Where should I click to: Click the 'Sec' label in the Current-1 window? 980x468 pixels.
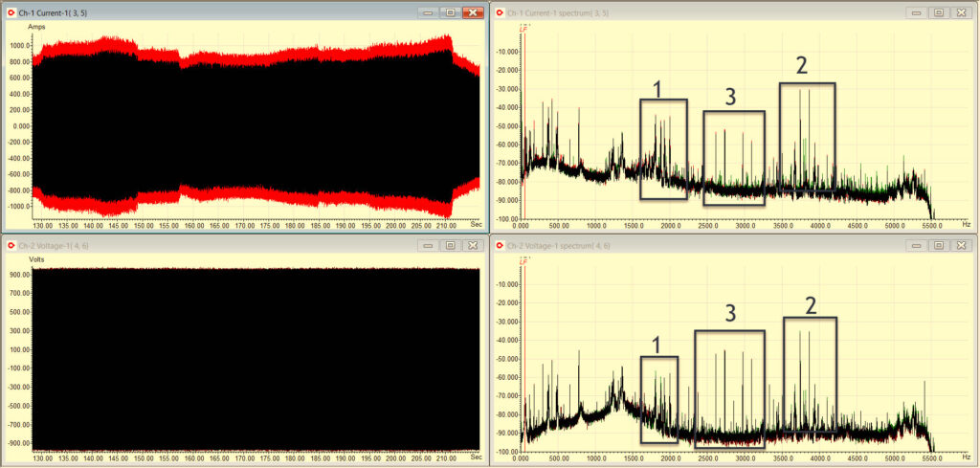477,224
